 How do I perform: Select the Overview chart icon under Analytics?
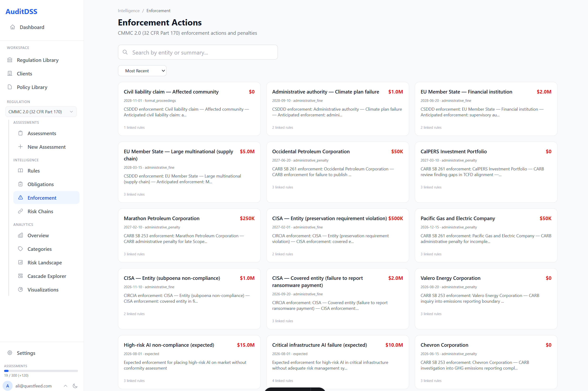tap(21, 235)
